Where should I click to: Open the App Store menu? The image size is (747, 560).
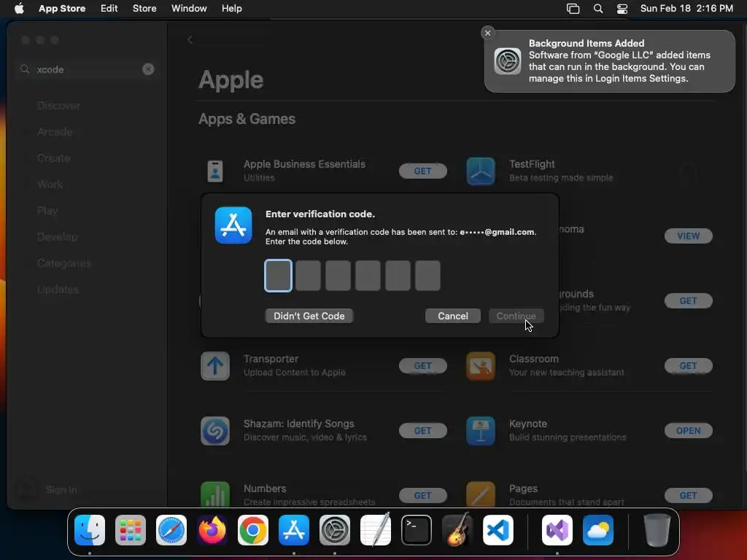[x=62, y=9]
